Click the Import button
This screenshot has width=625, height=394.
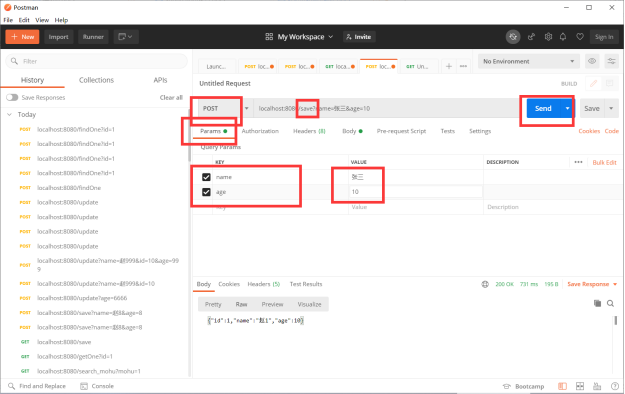pyautogui.click(x=59, y=37)
